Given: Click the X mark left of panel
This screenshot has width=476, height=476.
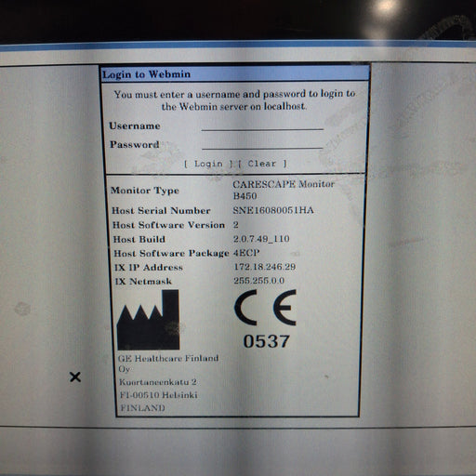Looking at the screenshot, I should [75, 377].
